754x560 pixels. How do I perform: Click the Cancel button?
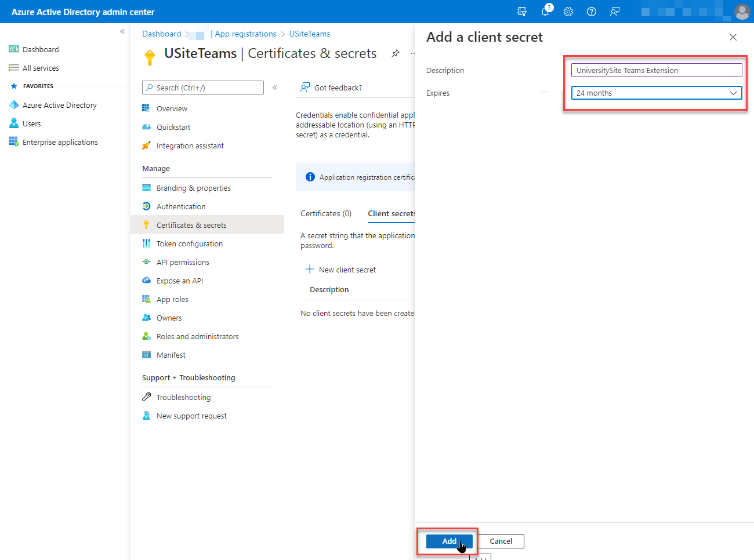[x=501, y=541]
